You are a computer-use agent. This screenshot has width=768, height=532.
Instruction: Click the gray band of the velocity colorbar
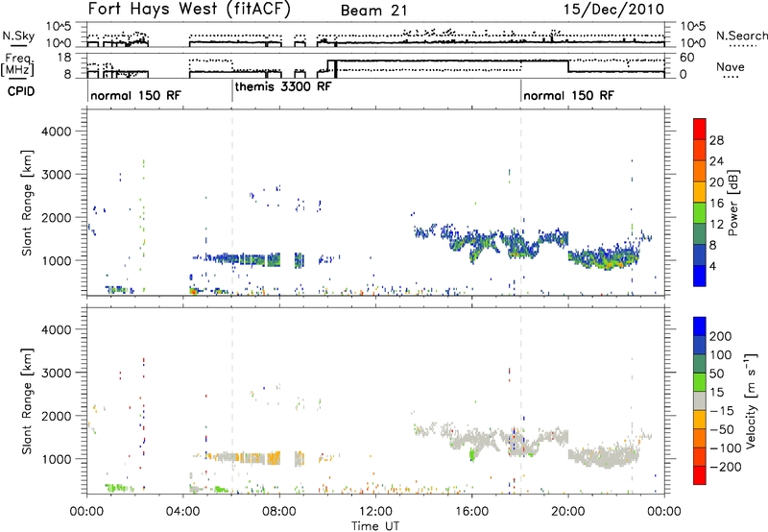(x=700, y=401)
